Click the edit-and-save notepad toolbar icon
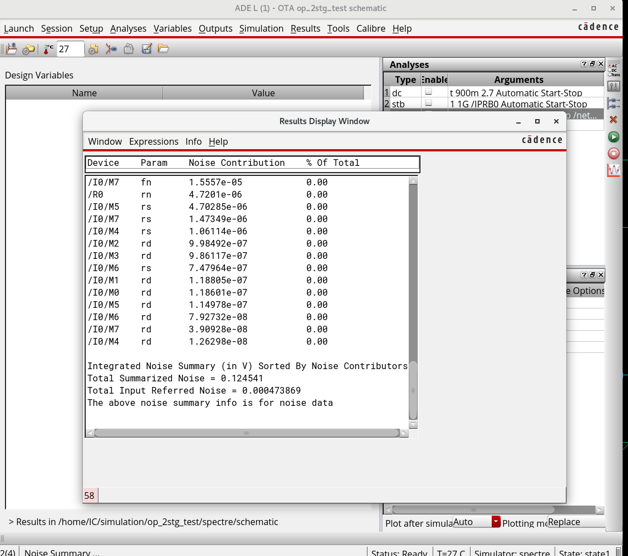This screenshot has height=556, width=628. (147, 49)
